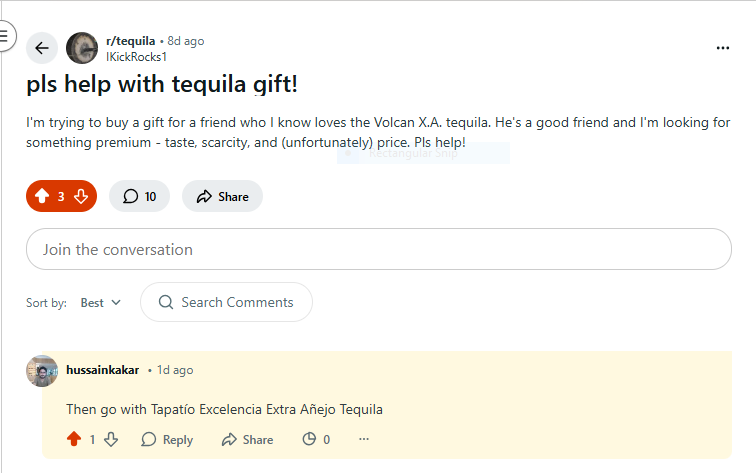
Task: Open the r/tequila subreddit link
Action: tap(130, 41)
